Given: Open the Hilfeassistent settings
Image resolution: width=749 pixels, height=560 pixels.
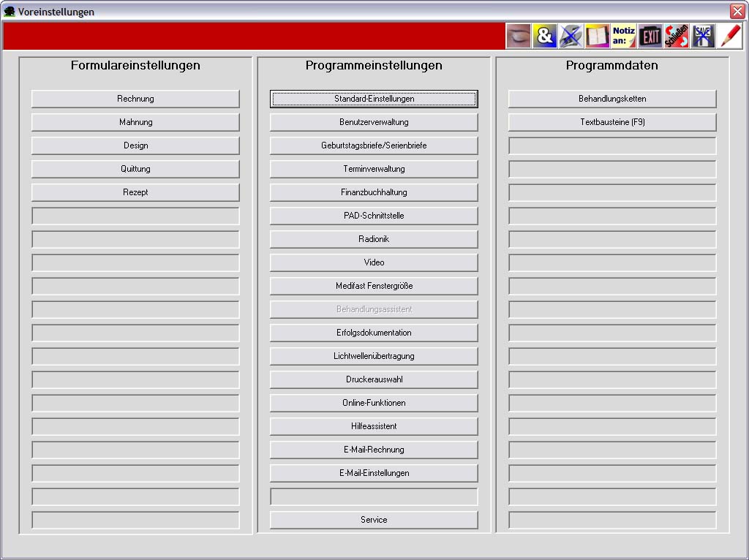Looking at the screenshot, I should pyautogui.click(x=374, y=426).
